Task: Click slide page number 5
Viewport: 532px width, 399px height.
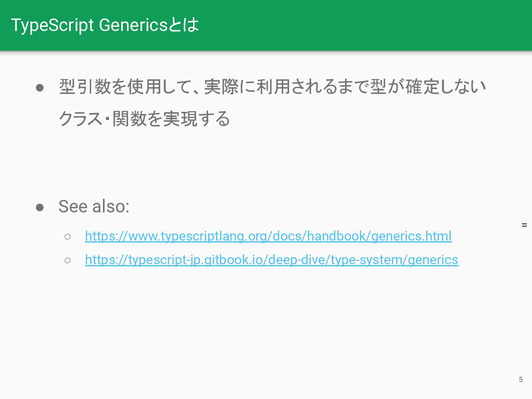Action: coord(521,379)
